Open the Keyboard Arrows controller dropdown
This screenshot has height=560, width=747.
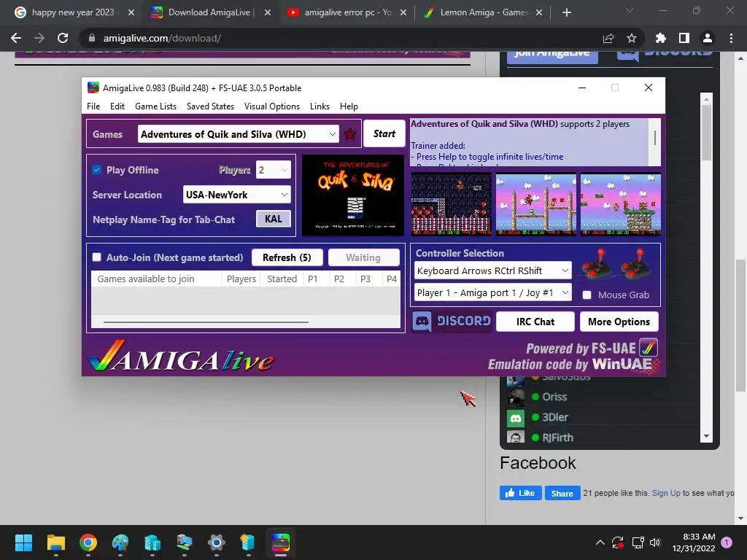[x=492, y=271]
